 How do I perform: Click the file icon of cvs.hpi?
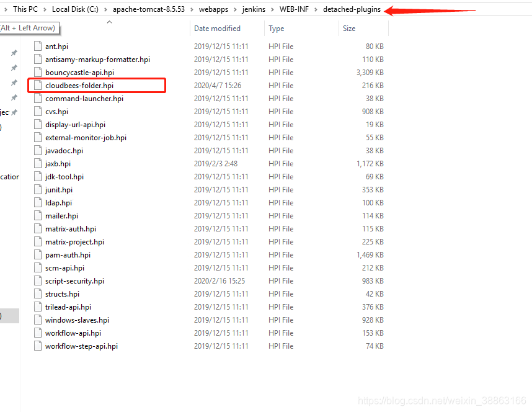[38, 112]
